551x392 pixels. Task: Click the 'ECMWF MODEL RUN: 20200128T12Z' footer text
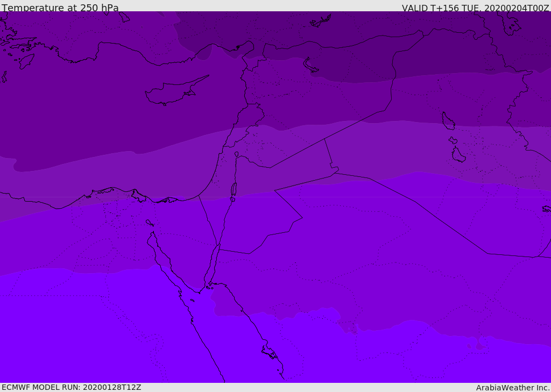click(x=72, y=387)
